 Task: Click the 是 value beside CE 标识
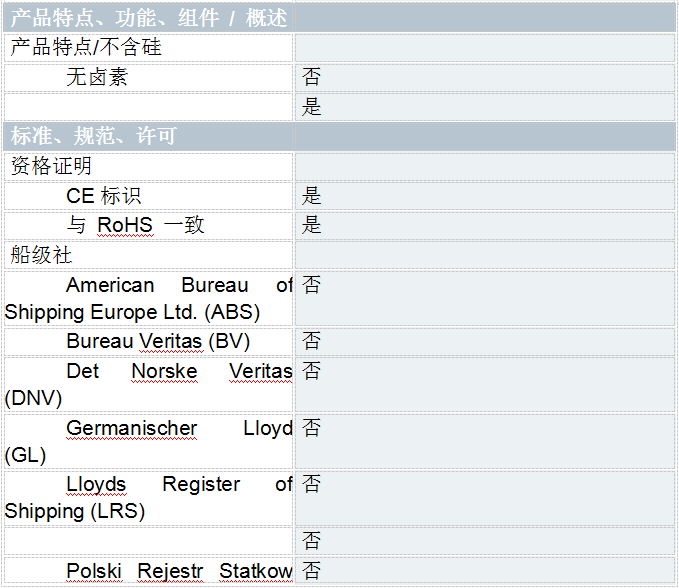tap(311, 196)
